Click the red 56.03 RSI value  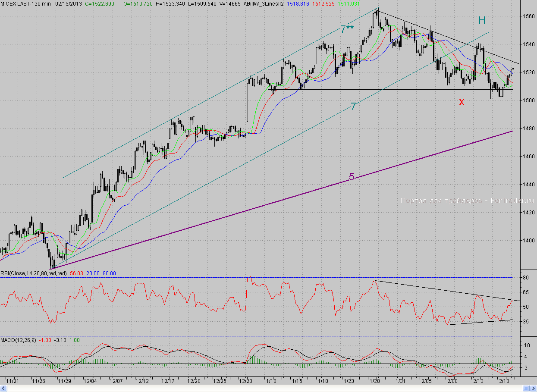pyautogui.click(x=76, y=273)
